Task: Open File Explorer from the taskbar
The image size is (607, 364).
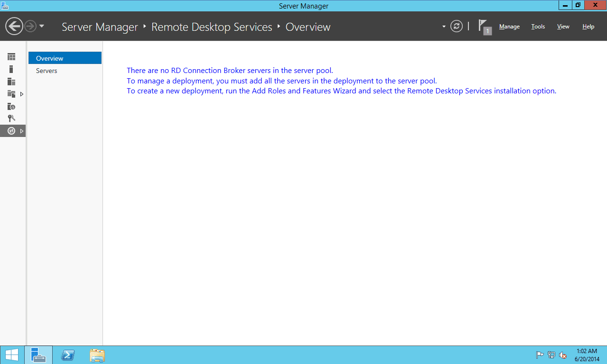Action: pyautogui.click(x=97, y=355)
